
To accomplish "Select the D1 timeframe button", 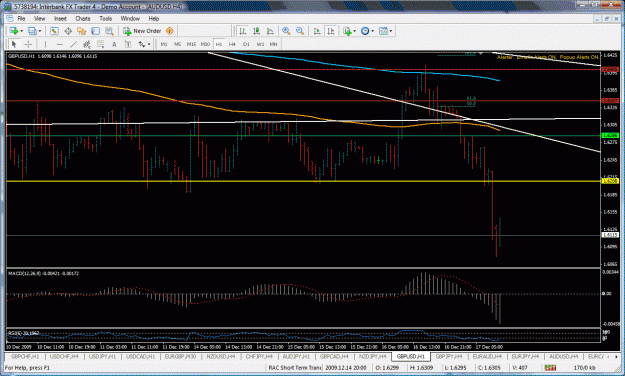I will point(246,44).
